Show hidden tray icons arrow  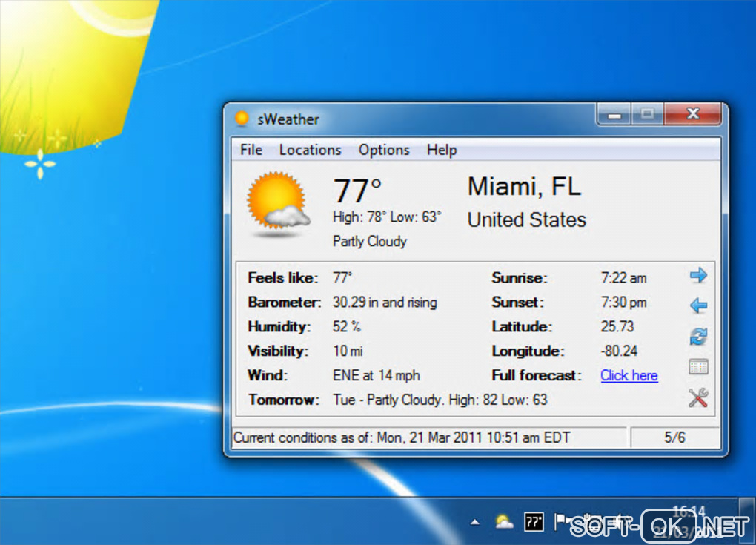coord(475,522)
